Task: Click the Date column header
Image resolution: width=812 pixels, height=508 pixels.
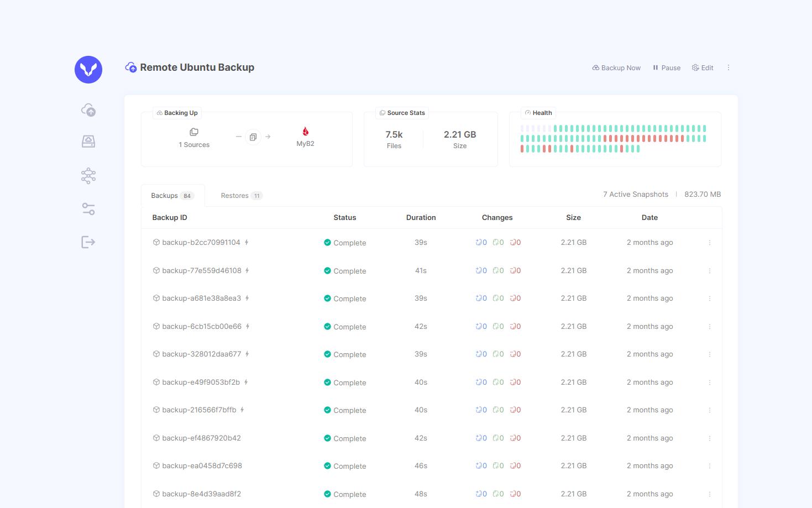Action: (x=649, y=218)
